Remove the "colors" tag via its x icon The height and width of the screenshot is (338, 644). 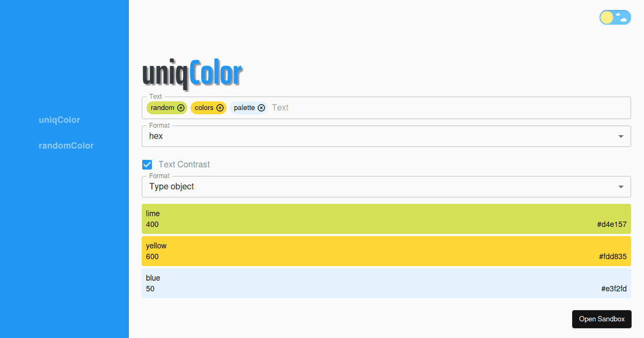pos(221,107)
